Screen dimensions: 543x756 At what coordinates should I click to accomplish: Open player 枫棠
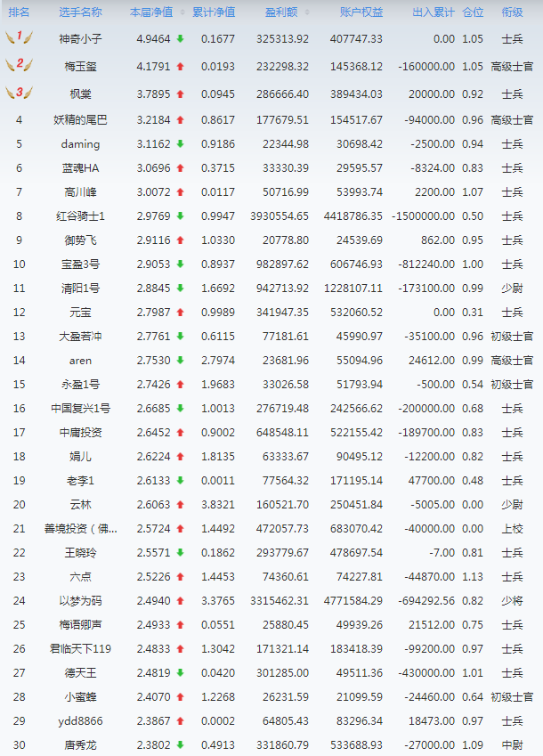80,94
